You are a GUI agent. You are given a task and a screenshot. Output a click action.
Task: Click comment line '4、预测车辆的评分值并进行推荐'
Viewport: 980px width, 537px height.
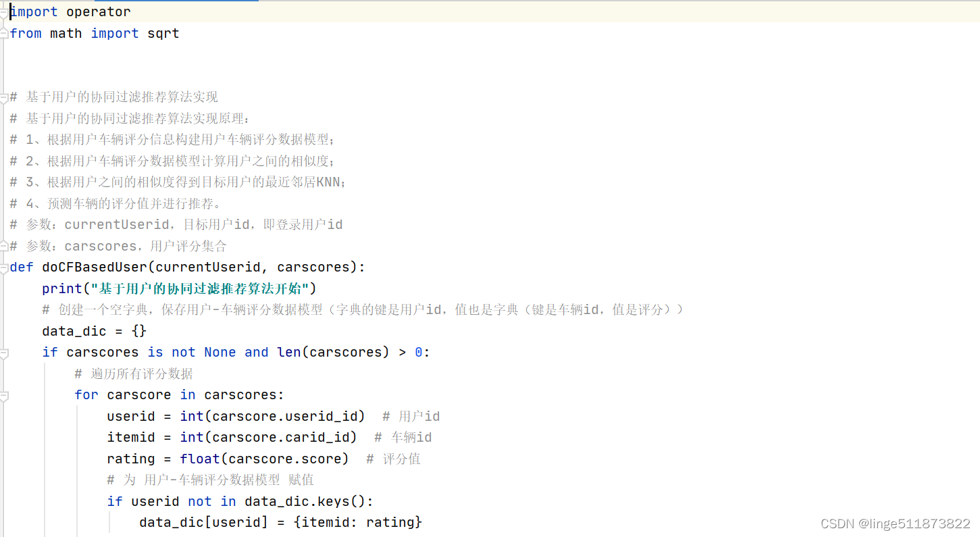[x=115, y=204]
